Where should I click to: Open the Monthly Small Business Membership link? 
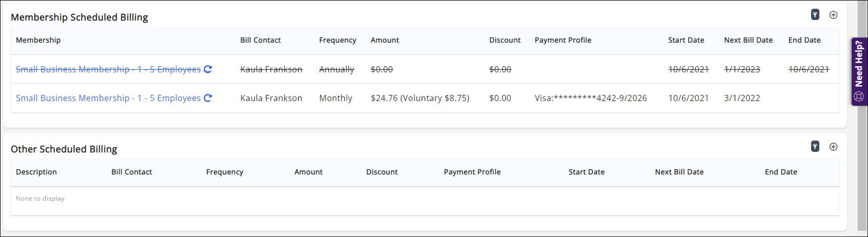[x=108, y=98]
